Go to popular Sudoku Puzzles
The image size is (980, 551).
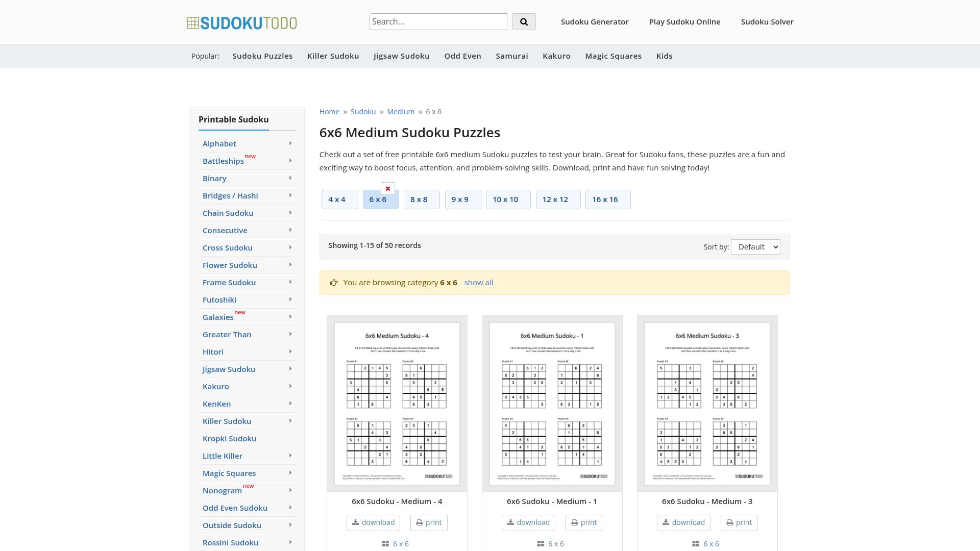coord(262,56)
